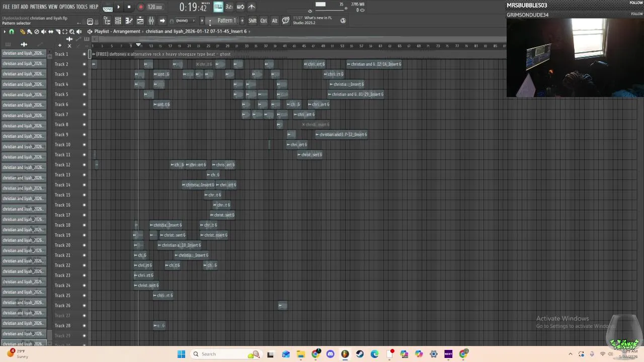Select the Draw pencil tool

(x=22, y=32)
